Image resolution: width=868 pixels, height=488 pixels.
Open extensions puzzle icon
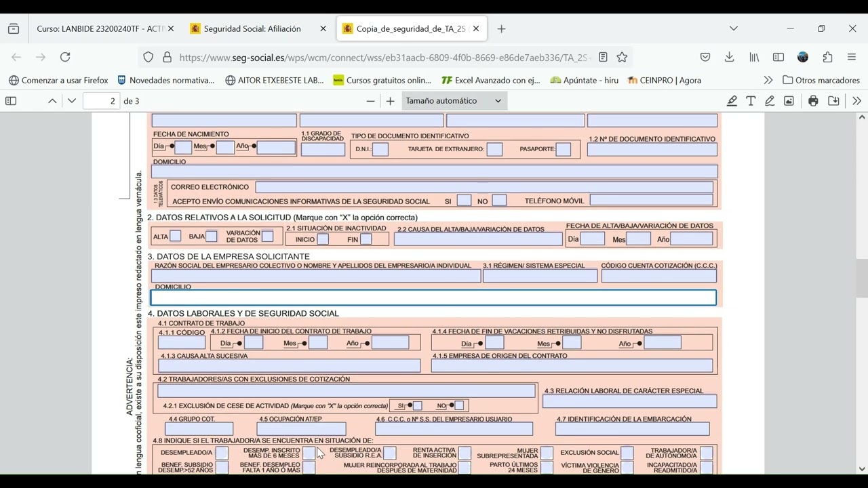coord(827,57)
